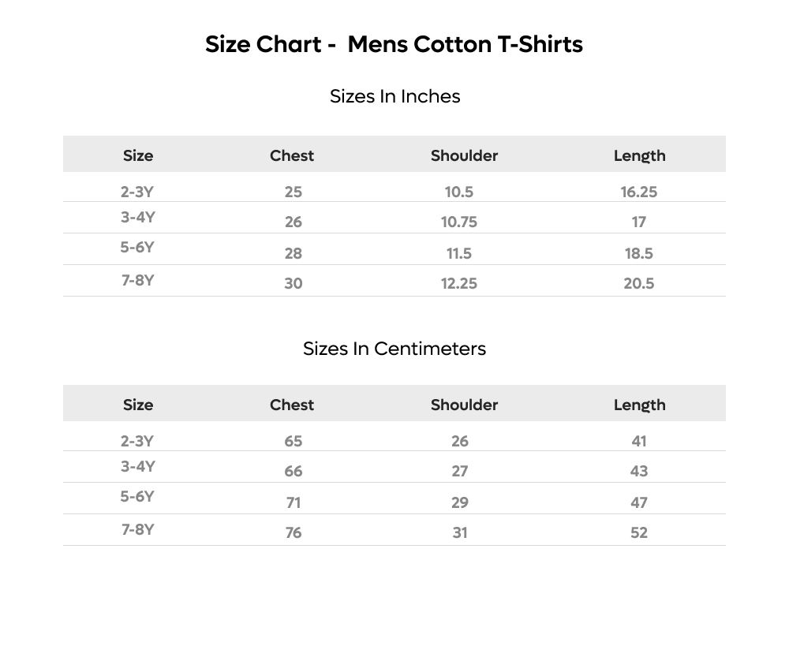Click chest value 65 in the centimeters table
789x672 pixels.
click(x=294, y=441)
